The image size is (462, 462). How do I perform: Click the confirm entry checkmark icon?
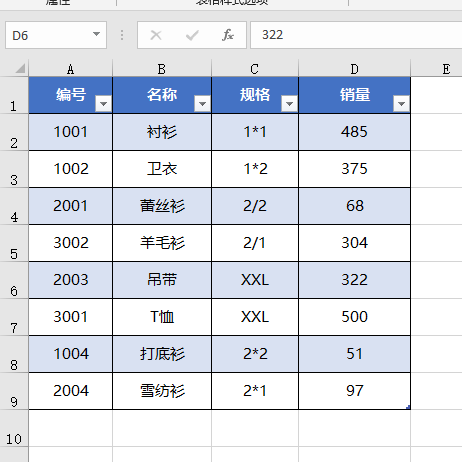tap(192, 35)
